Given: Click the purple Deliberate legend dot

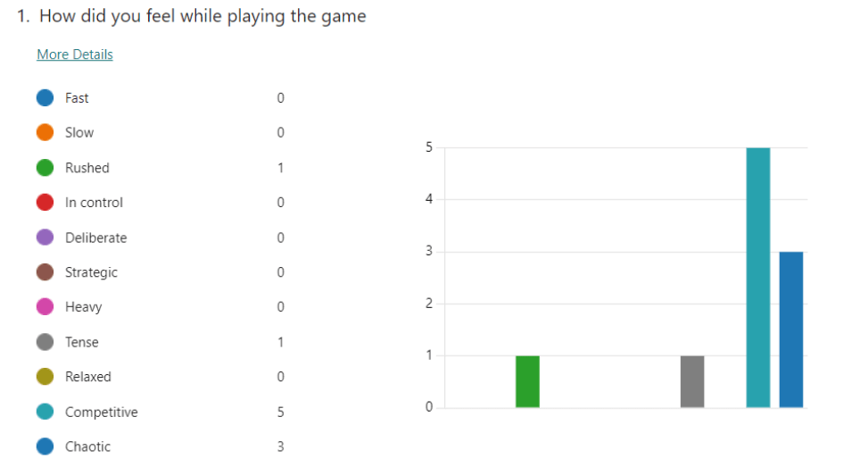Looking at the screenshot, I should 45,238.
